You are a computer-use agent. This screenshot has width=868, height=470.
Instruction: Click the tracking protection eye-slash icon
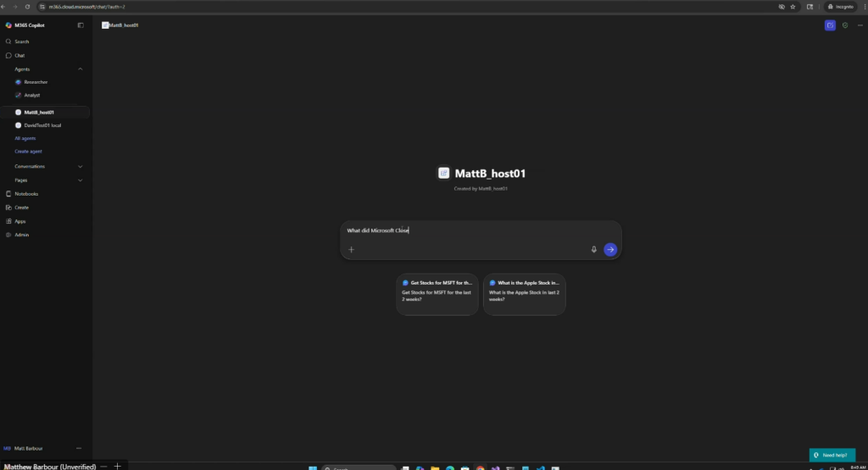pos(781,7)
